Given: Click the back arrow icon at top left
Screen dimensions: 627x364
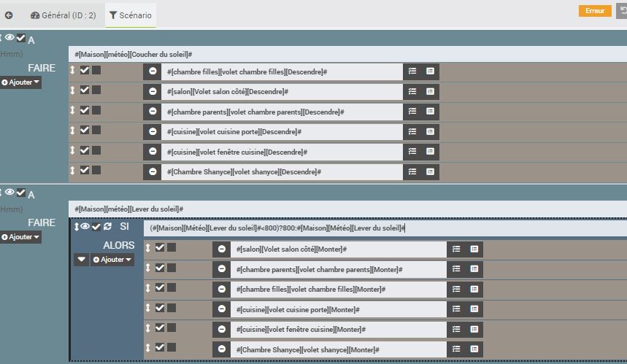Looking at the screenshot, I should pyautogui.click(x=9, y=15).
